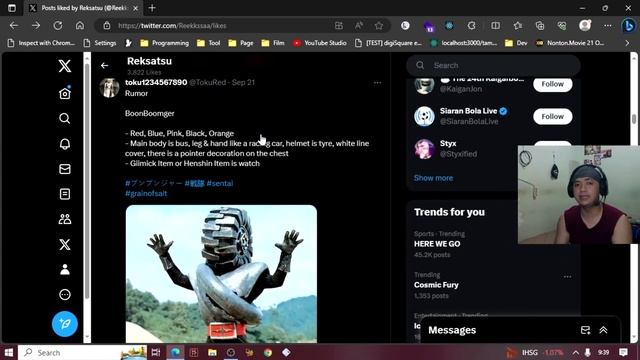Show more bookmarks overflow chevron
Screen dimensions: 640x360
(627, 43)
